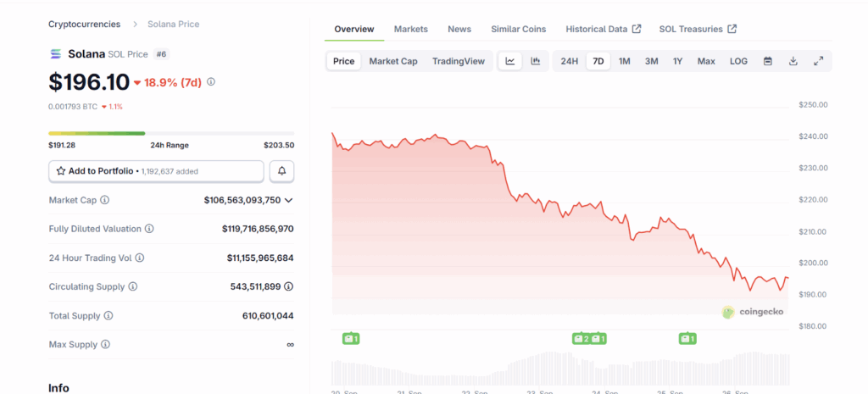Click the 24h Range progress bar
Viewport: 868px width, 394px height.
coord(171,133)
